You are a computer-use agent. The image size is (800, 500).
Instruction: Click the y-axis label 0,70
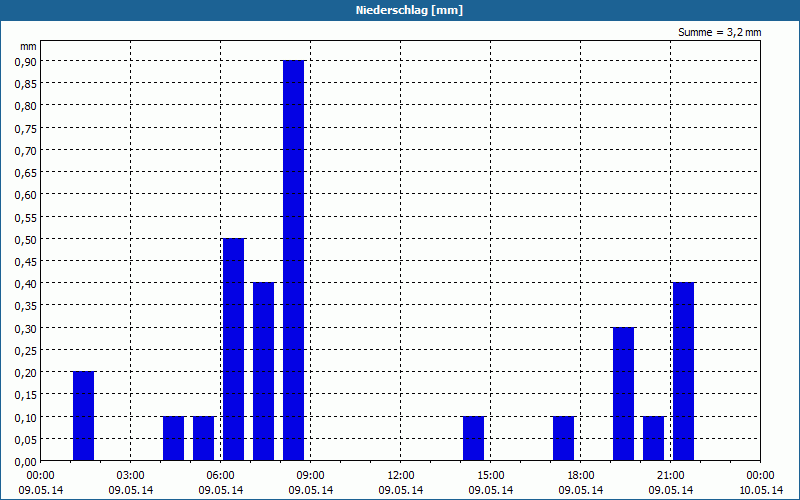[26, 150]
